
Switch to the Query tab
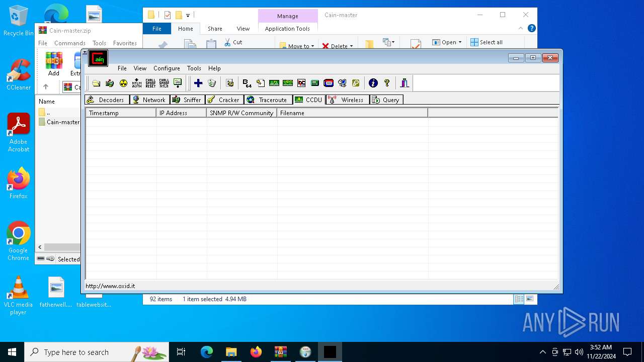tap(386, 100)
